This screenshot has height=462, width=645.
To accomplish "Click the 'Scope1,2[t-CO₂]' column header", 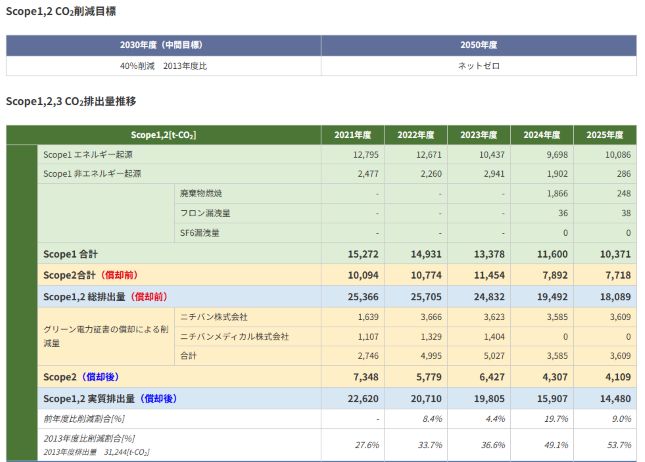I will (163, 135).
